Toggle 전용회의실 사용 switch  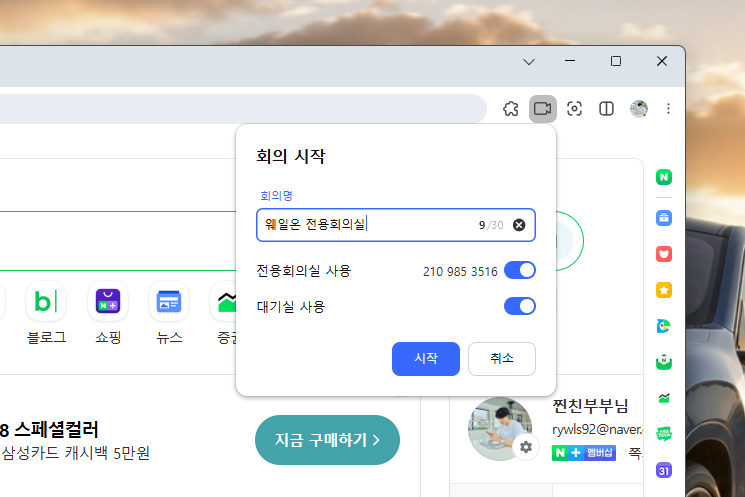pos(520,271)
